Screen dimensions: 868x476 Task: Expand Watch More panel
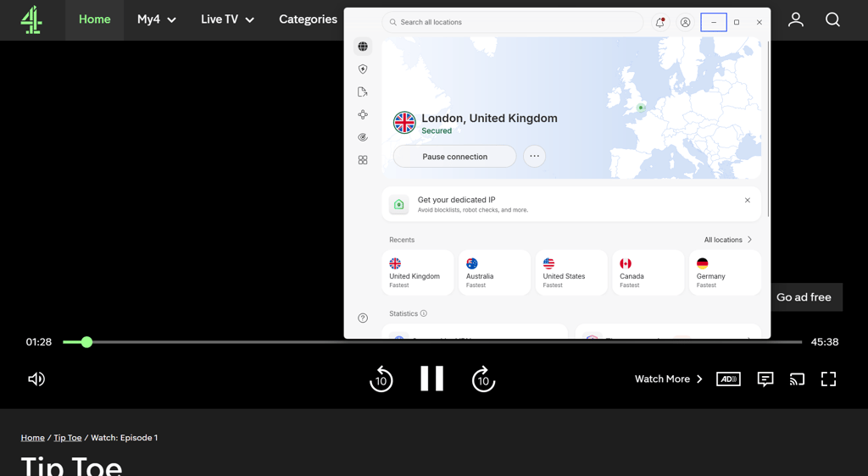(669, 379)
